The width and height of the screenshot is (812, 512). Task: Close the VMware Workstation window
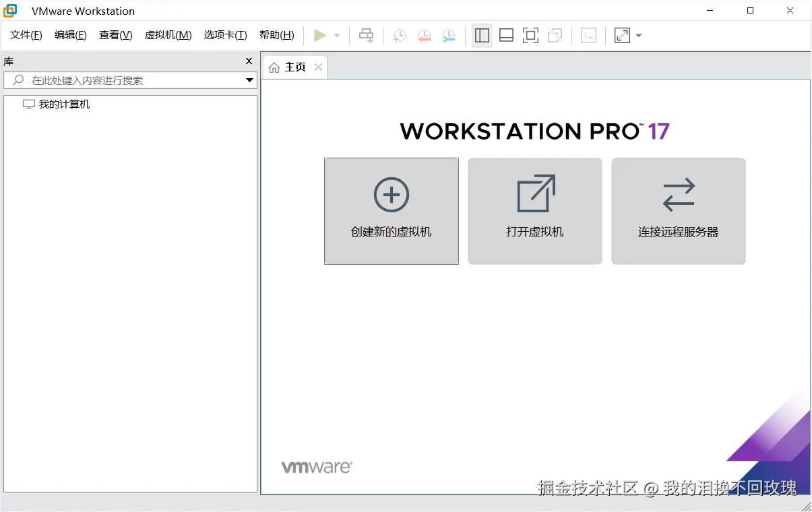(x=790, y=11)
